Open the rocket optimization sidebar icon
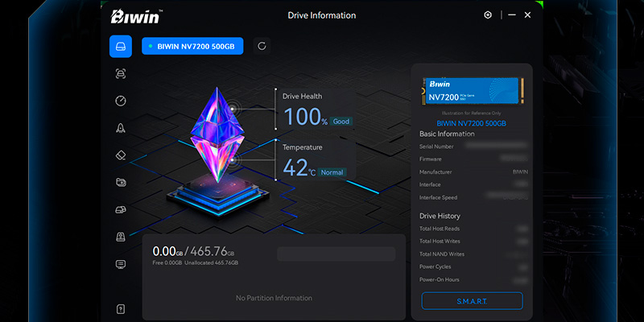Image resolution: width=644 pixels, height=322 pixels. (x=120, y=128)
